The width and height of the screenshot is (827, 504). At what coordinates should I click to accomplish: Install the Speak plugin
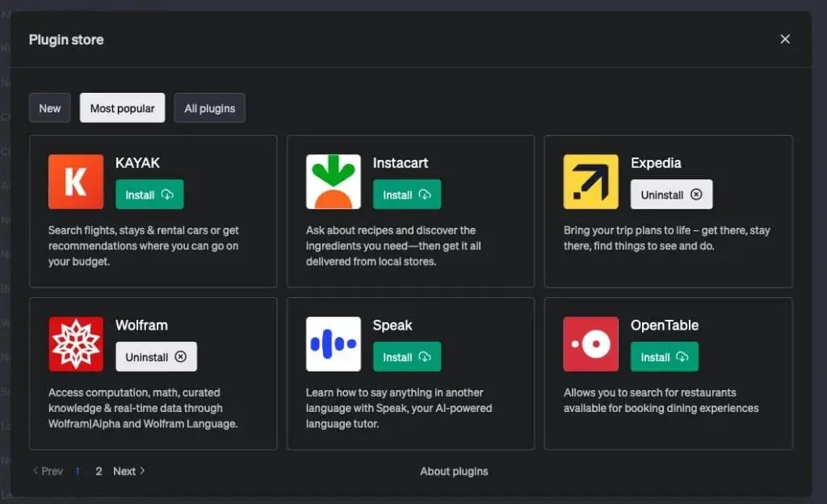pos(407,357)
